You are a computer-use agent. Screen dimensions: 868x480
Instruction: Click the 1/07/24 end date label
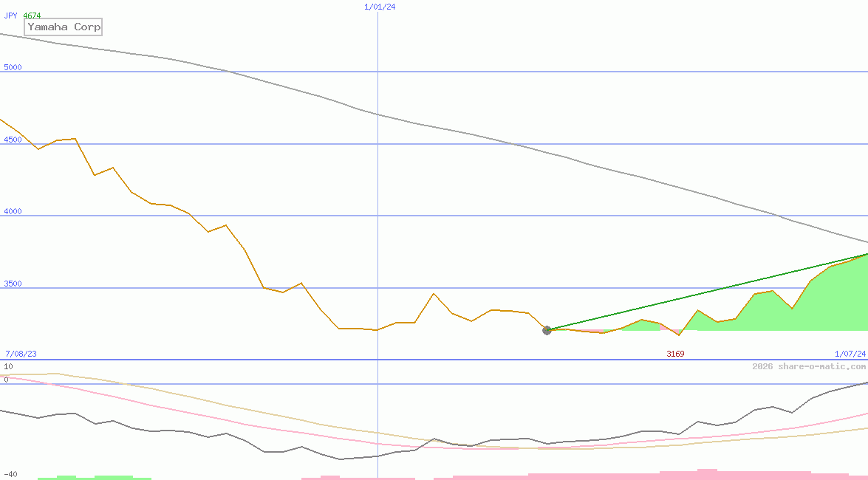pos(850,354)
